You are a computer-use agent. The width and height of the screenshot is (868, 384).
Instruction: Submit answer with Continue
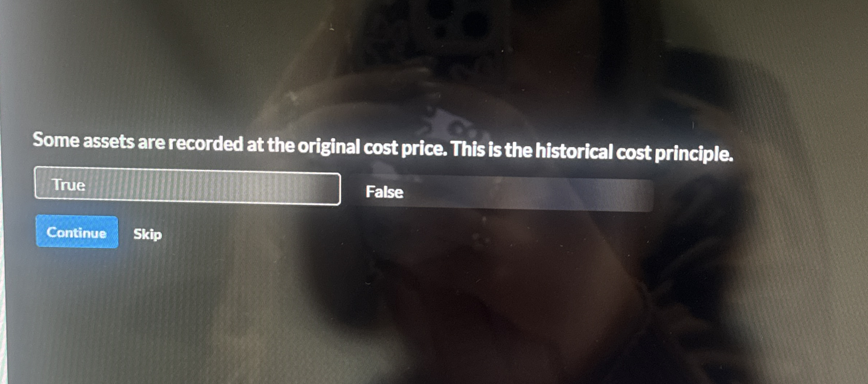(77, 232)
